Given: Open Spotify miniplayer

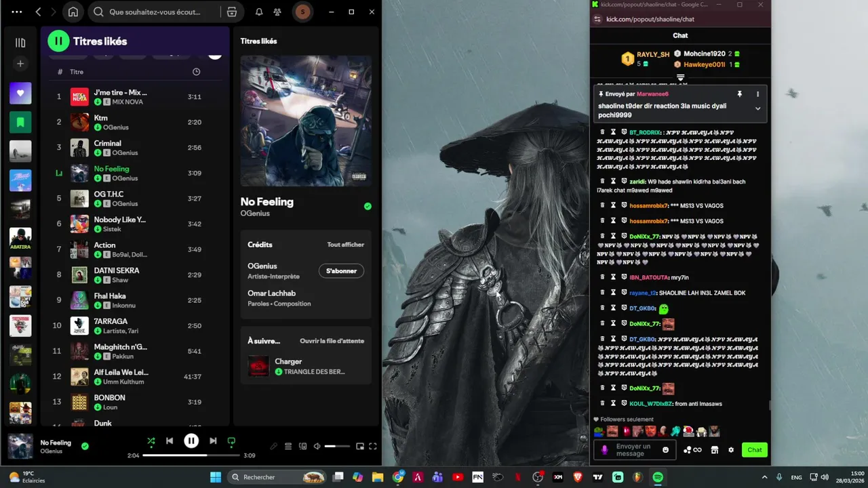Looking at the screenshot, I should tap(360, 446).
